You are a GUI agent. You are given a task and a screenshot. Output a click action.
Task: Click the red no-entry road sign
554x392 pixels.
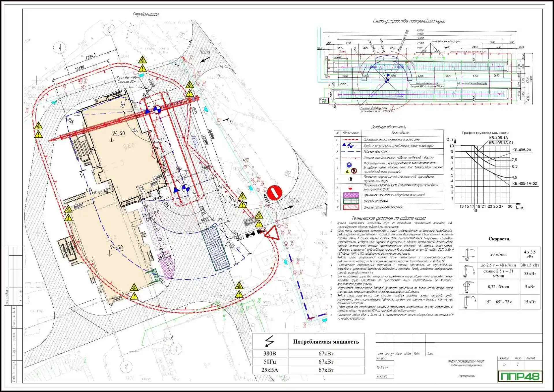(x=274, y=193)
